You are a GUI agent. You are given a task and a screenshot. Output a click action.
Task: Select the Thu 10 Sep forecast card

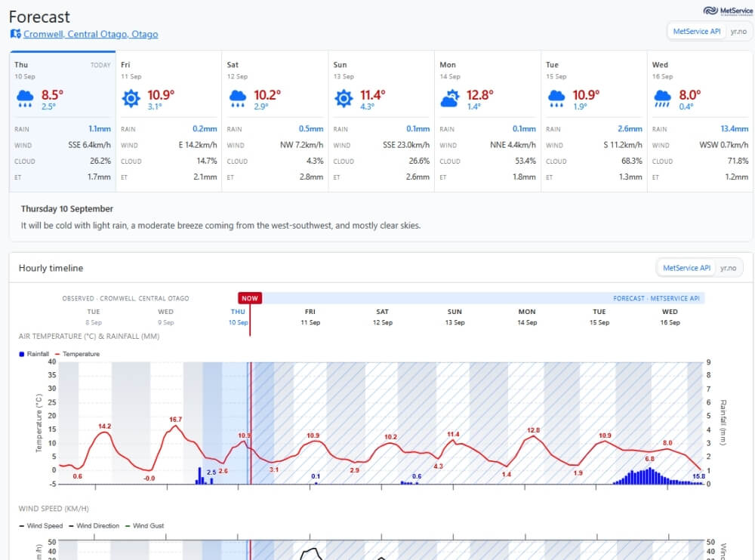point(63,121)
